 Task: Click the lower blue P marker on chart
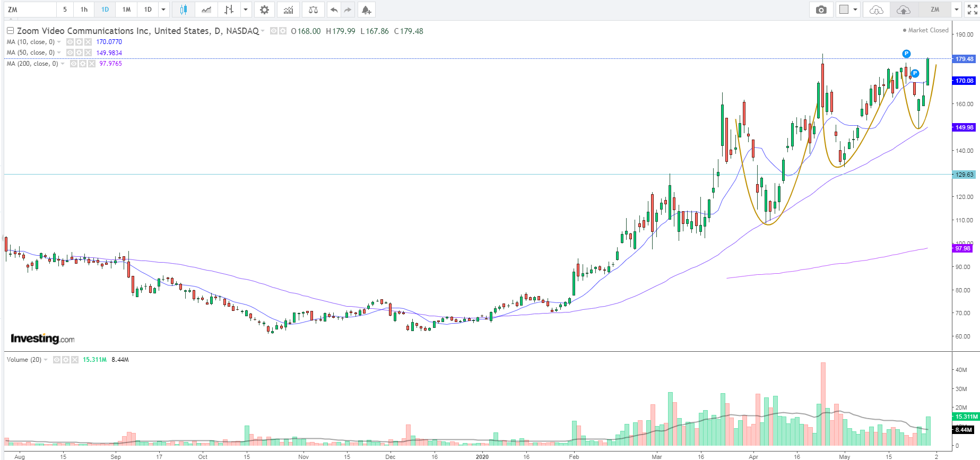point(915,73)
